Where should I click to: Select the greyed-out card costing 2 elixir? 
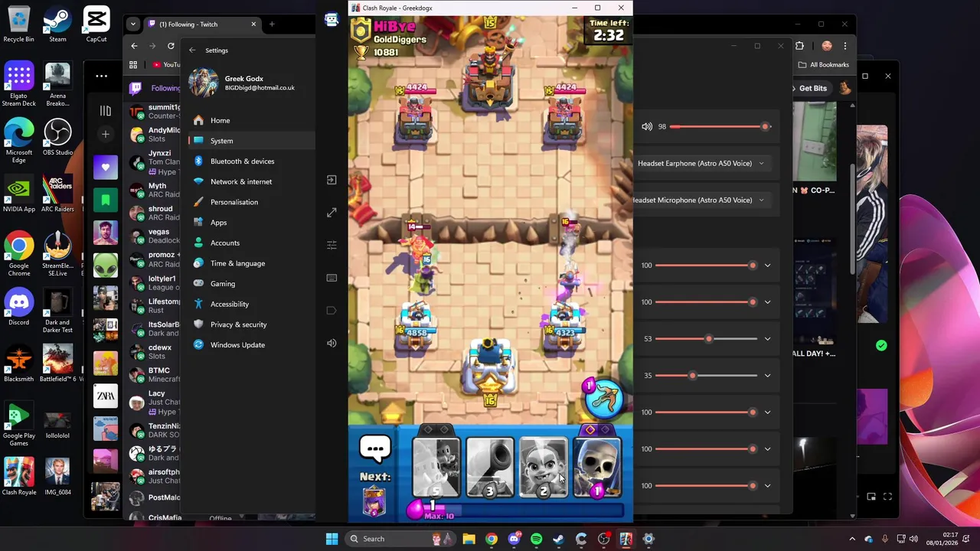(544, 468)
